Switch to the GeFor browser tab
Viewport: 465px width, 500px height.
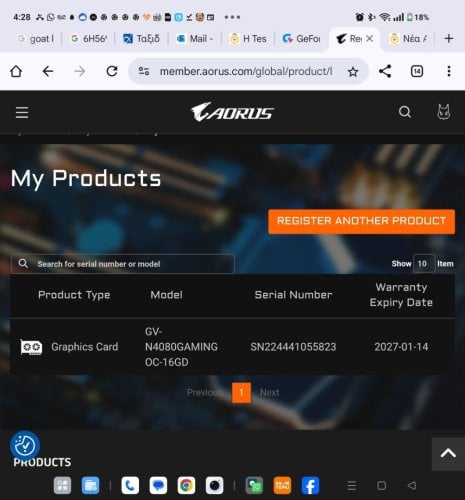click(x=301, y=39)
